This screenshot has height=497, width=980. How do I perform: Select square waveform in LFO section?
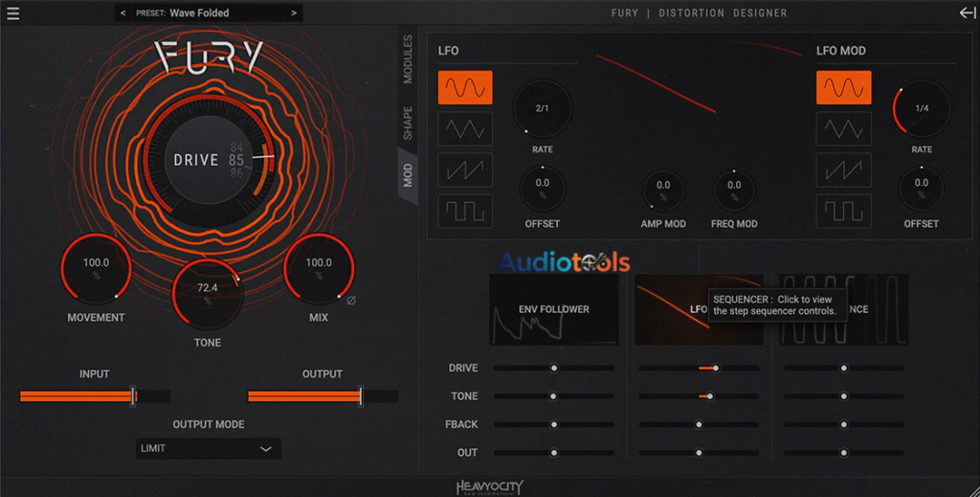[465, 212]
